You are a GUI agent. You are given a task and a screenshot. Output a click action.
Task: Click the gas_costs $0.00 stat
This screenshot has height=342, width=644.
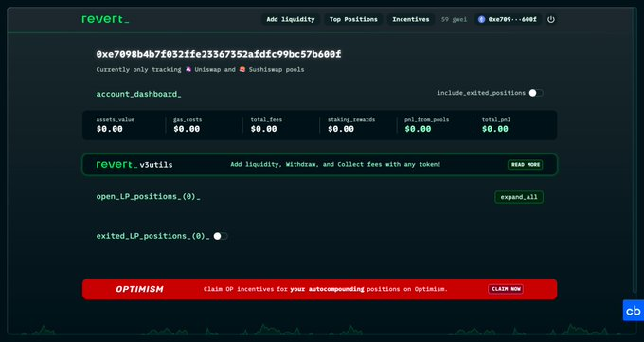click(x=188, y=125)
